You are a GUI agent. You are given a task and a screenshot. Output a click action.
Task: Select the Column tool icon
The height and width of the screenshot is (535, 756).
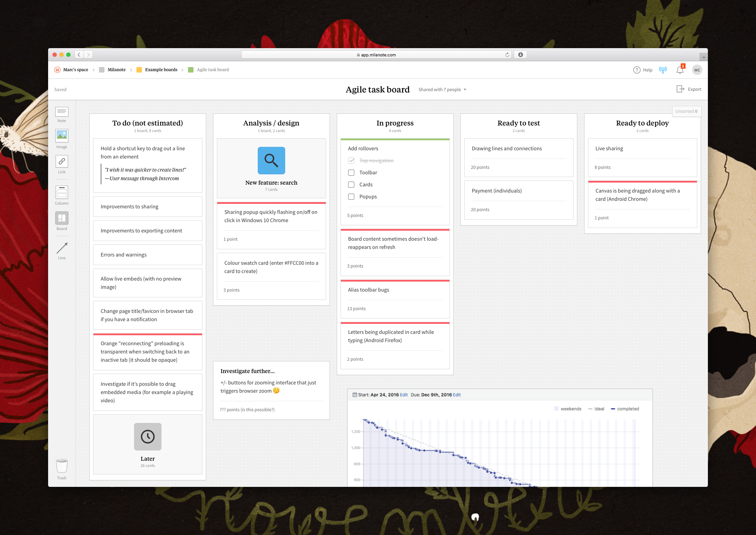(62, 192)
